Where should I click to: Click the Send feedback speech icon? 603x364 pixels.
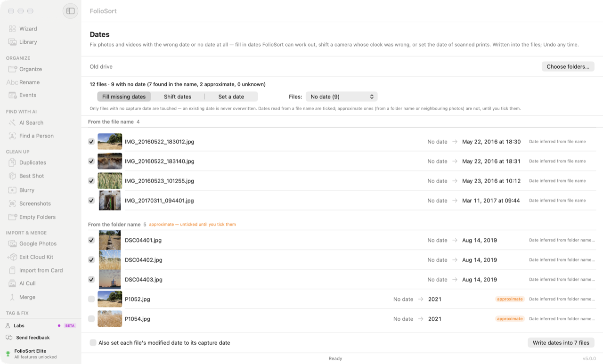pyautogui.click(x=9, y=338)
